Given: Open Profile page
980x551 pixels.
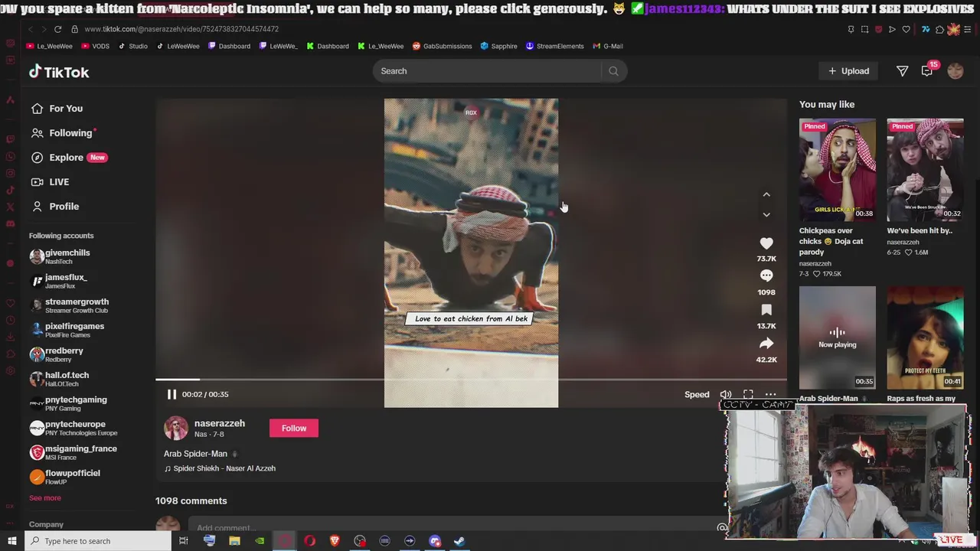Looking at the screenshot, I should [54, 207].
